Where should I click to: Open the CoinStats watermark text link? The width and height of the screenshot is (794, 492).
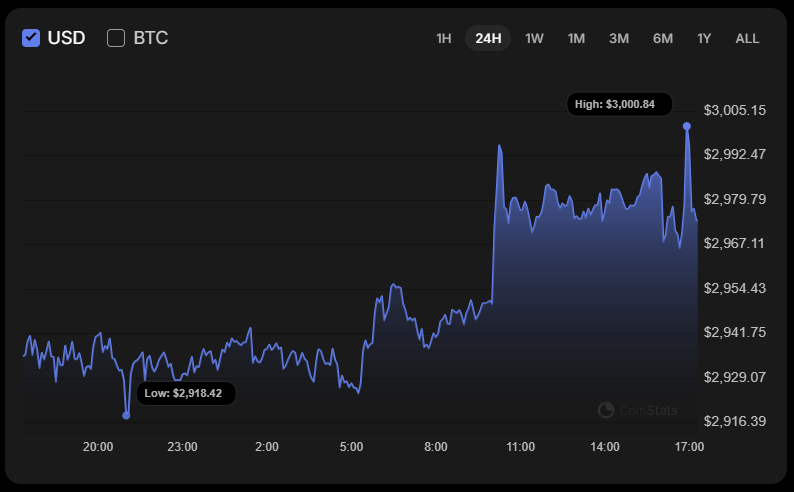[648, 410]
